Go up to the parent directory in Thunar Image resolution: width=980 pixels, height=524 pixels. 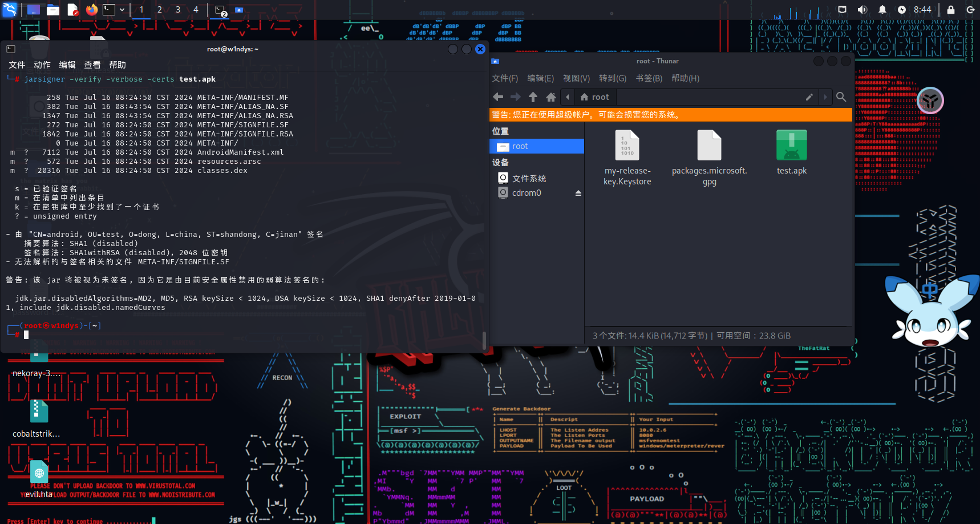533,97
